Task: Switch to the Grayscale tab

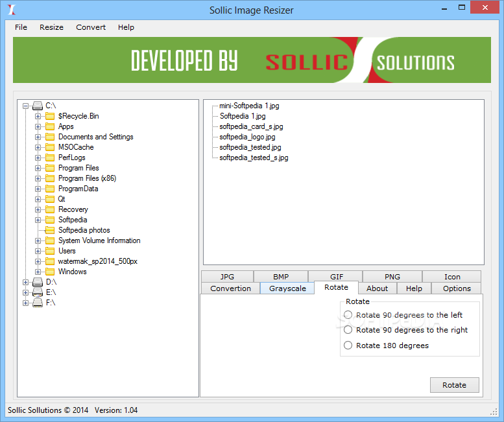Action: 287,288
